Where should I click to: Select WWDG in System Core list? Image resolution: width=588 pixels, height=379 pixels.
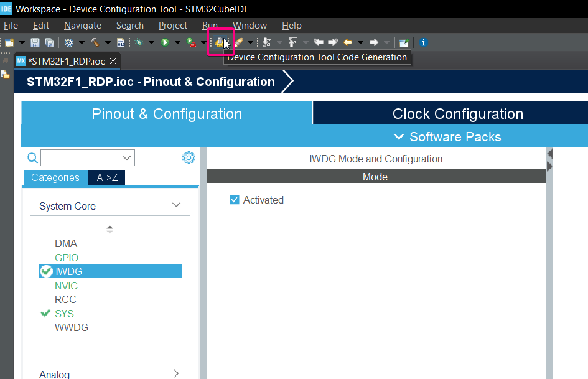coord(72,327)
